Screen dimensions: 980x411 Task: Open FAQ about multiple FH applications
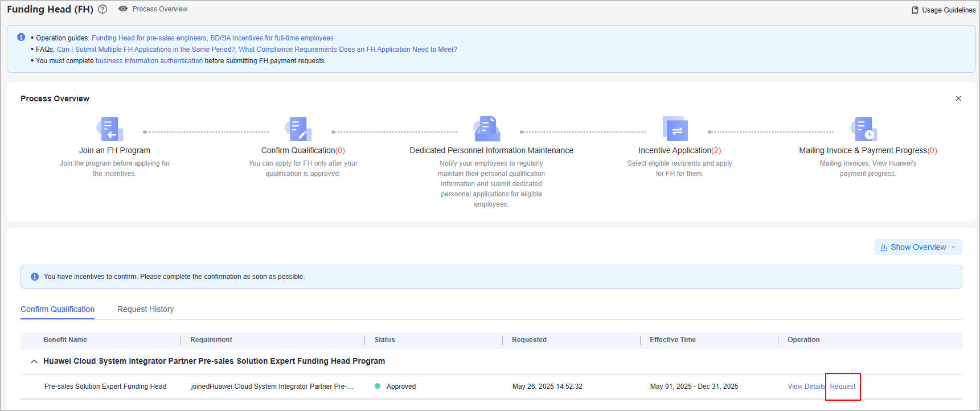point(146,50)
